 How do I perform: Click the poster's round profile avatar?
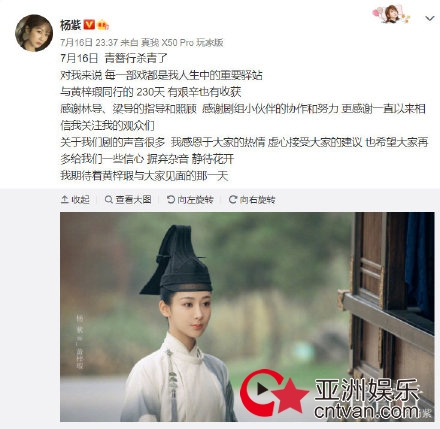click(34, 33)
